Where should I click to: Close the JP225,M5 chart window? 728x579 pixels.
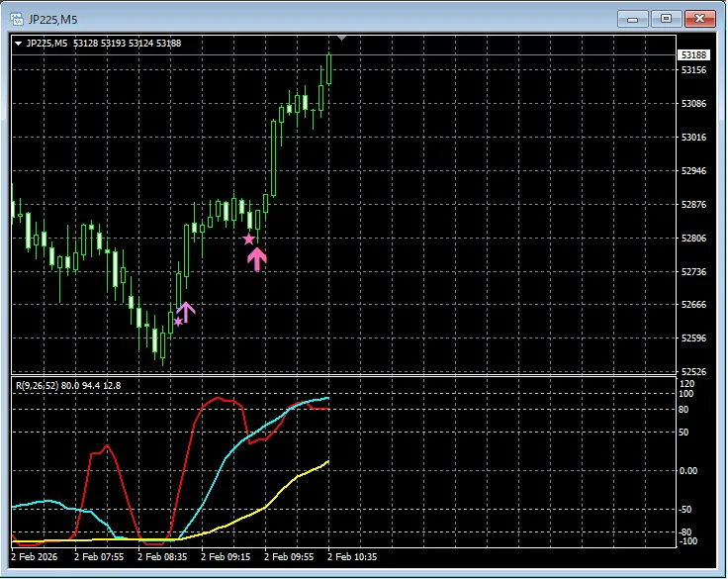pyautogui.click(x=700, y=18)
